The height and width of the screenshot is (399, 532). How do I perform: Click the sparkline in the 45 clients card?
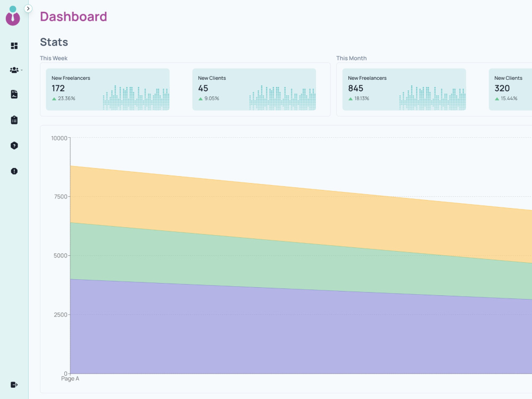[282, 98]
